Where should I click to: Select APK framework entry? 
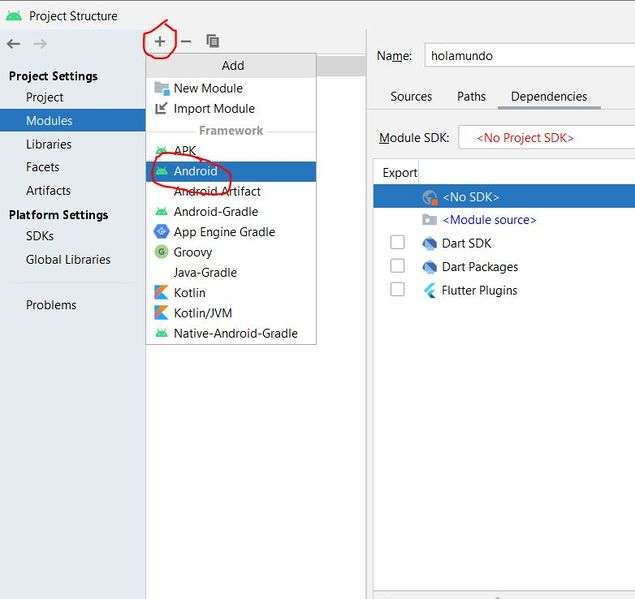pos(231,151)
